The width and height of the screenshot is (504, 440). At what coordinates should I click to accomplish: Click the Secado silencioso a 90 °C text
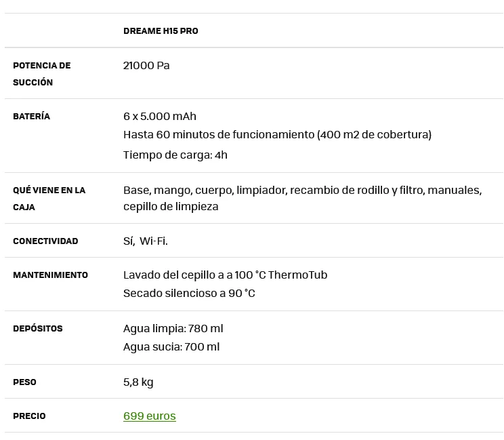click(x=189, y=293)
